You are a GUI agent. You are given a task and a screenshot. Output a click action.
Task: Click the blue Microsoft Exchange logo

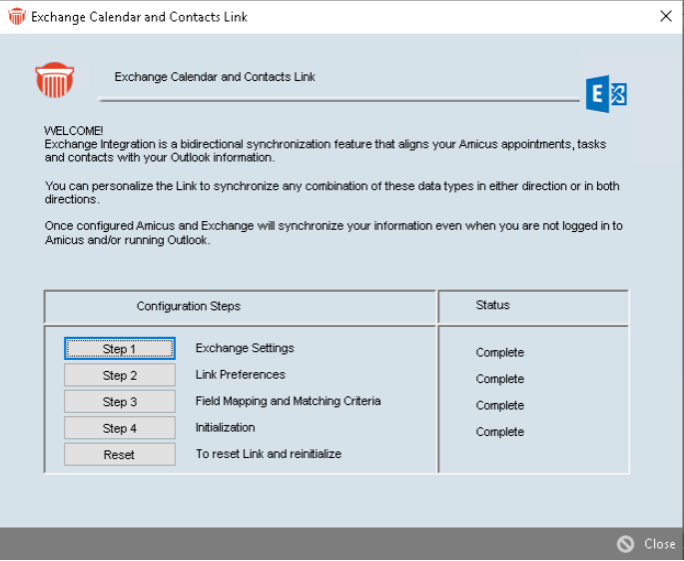coord(607,94)
